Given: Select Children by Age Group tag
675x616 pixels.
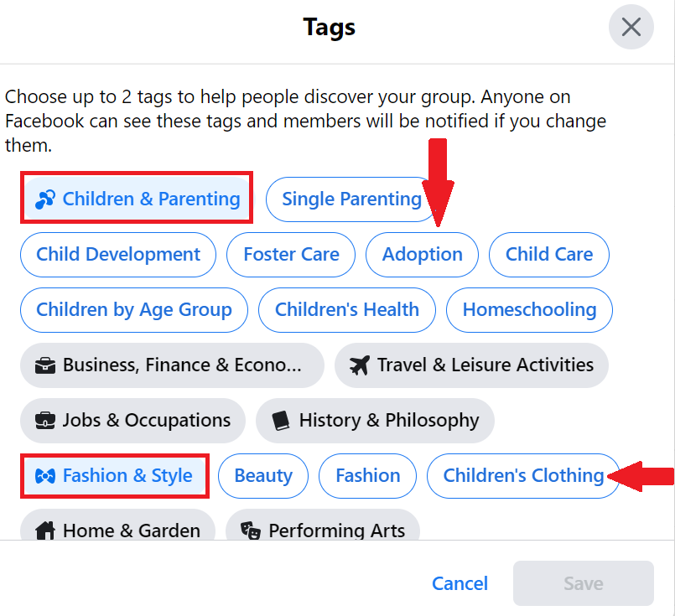Looking at the screenshot, I should 133,310.
